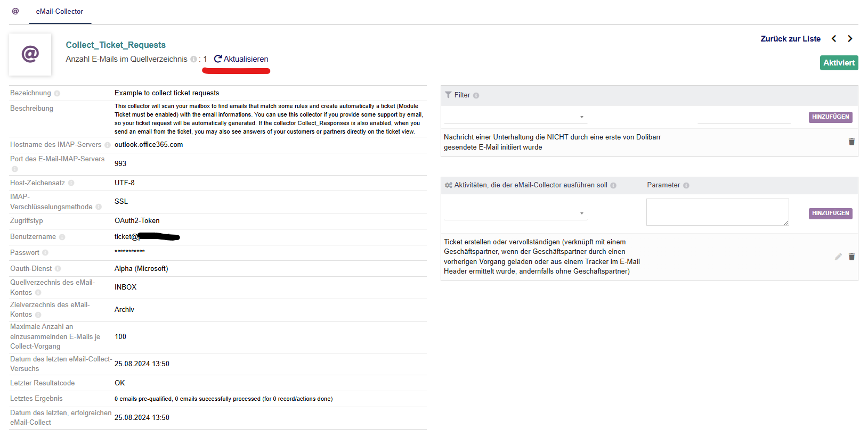Click HINZUFÜGEN in the Aktivitäten section

pyautogui.click(x=830, y=213)
